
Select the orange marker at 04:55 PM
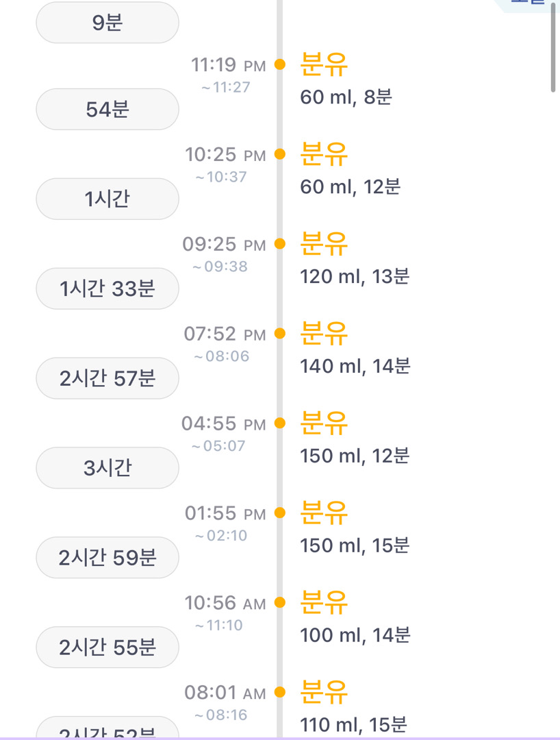[x=279, y=423]
